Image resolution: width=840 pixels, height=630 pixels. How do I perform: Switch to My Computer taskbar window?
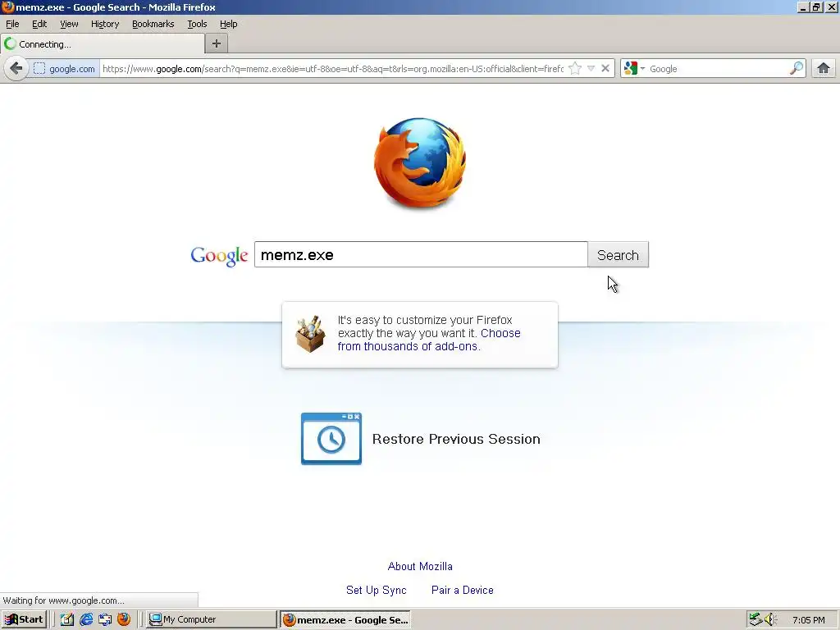pyautogui.click(x=211, y=619)
